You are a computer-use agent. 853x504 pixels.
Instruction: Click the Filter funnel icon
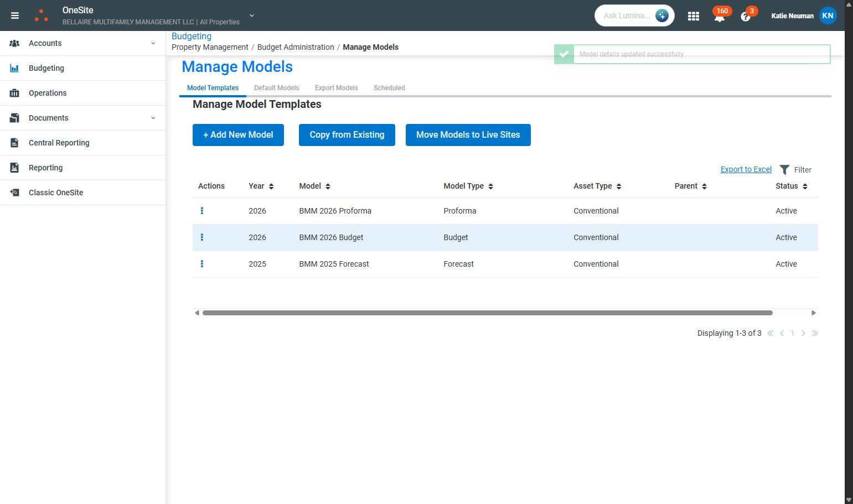pyautogui.click(x=784, y=170)
